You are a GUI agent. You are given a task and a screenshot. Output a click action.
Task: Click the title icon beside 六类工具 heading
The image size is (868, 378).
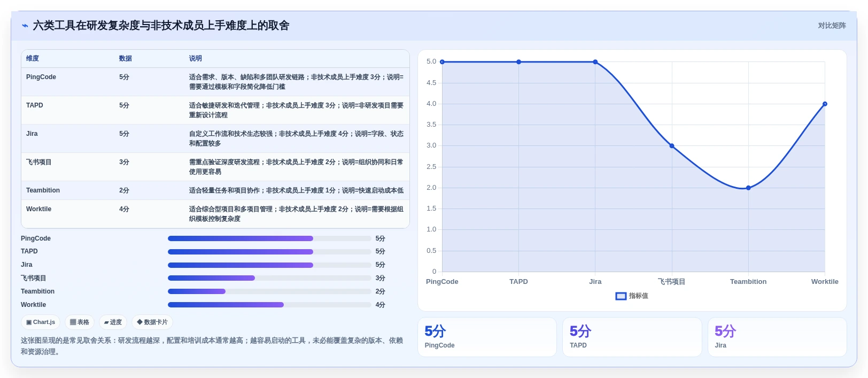(x=25, y=26)
